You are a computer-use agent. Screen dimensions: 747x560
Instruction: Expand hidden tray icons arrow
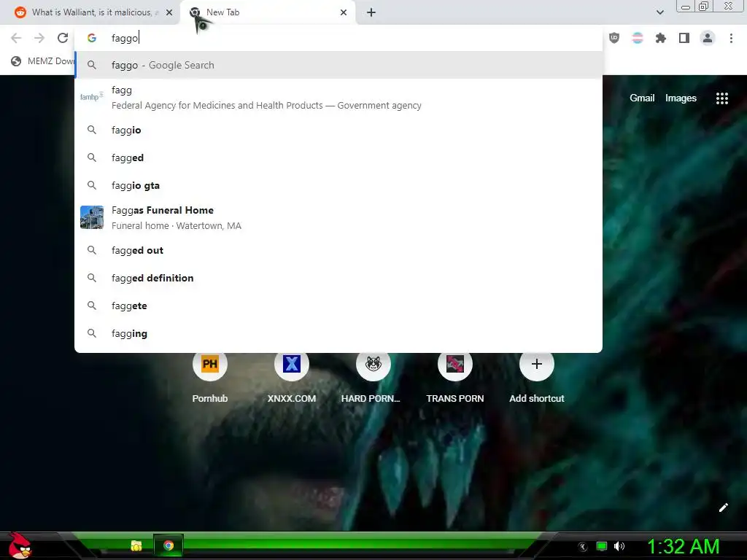point(583,547)
